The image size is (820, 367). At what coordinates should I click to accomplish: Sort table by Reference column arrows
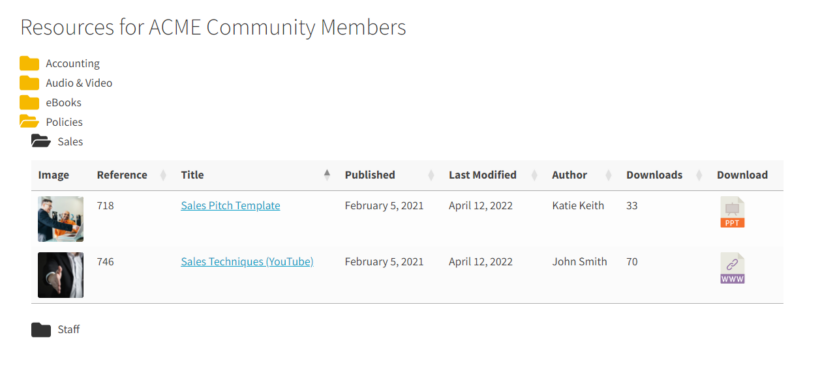163,175
